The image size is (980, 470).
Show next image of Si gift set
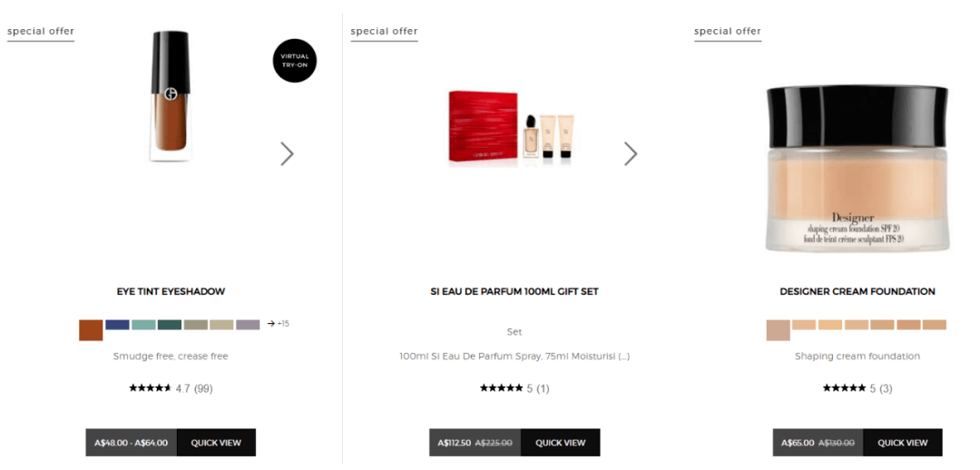click(x=631, y=153)
